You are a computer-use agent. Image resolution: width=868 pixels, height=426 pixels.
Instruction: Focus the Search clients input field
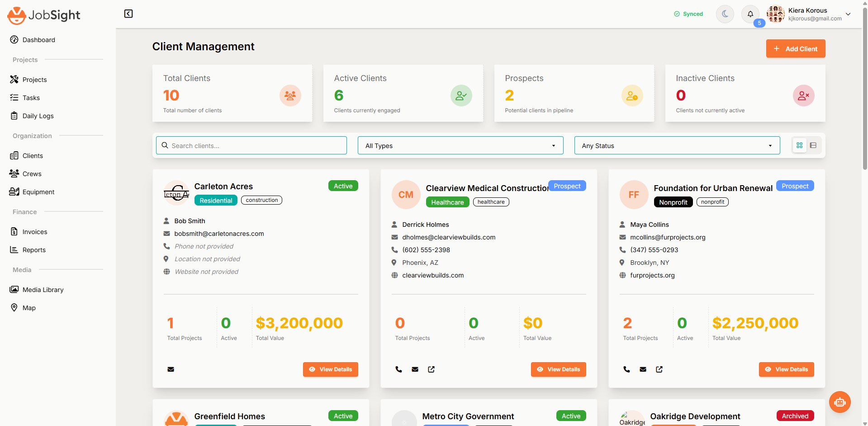click(x=251, y=145)
